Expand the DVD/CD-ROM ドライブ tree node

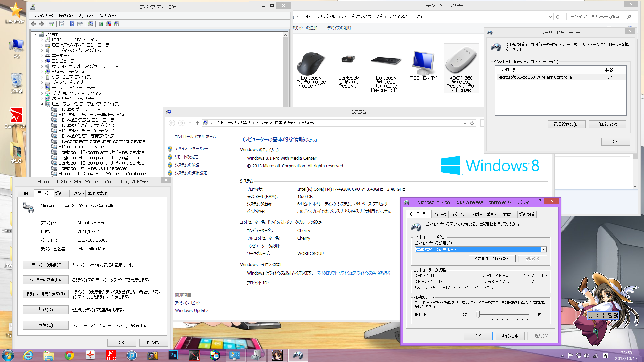[x=42, y=40]
